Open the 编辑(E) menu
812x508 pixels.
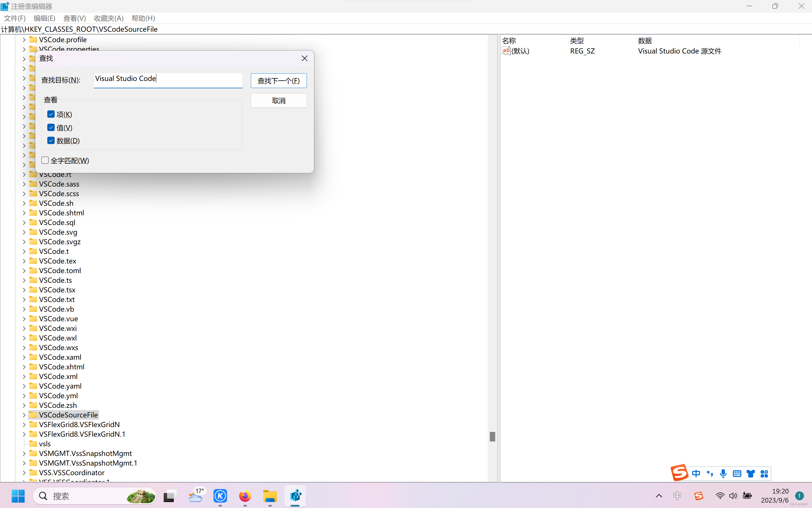click(44, 18)
